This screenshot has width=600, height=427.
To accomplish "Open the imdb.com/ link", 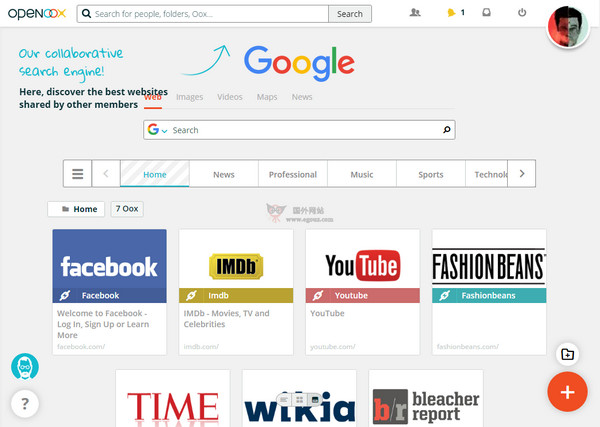I will pyautogui.click(x=201, y=347).
